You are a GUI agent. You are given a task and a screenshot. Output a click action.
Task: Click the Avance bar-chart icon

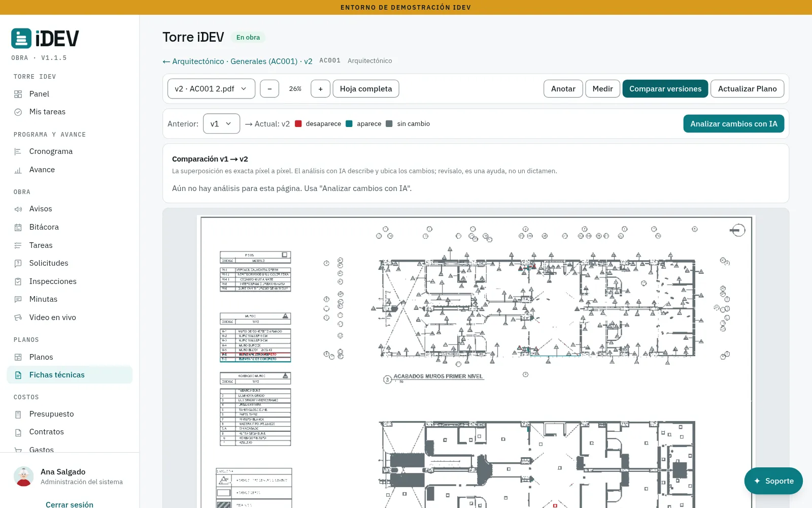[18, 170]
